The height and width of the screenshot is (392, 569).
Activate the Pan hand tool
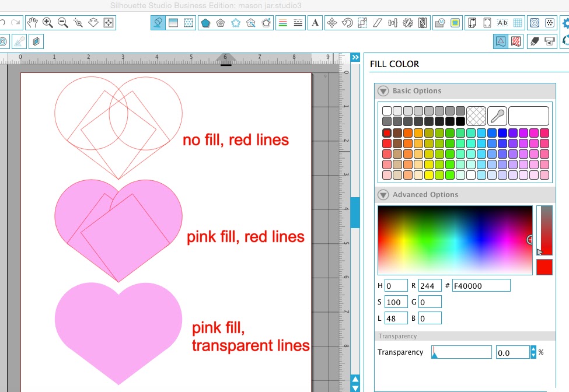point(33,23)
